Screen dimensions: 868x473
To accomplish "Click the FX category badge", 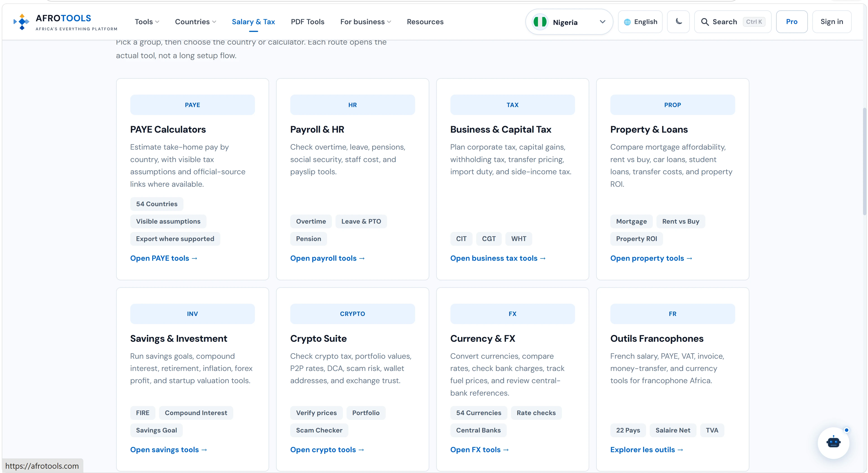I will click(x=513, y=314).
